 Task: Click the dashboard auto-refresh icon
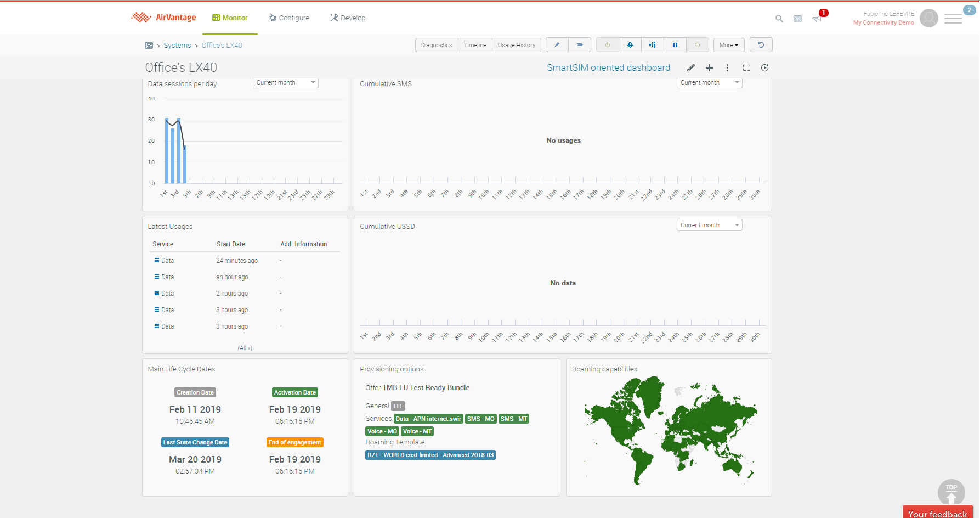[765, 68]
